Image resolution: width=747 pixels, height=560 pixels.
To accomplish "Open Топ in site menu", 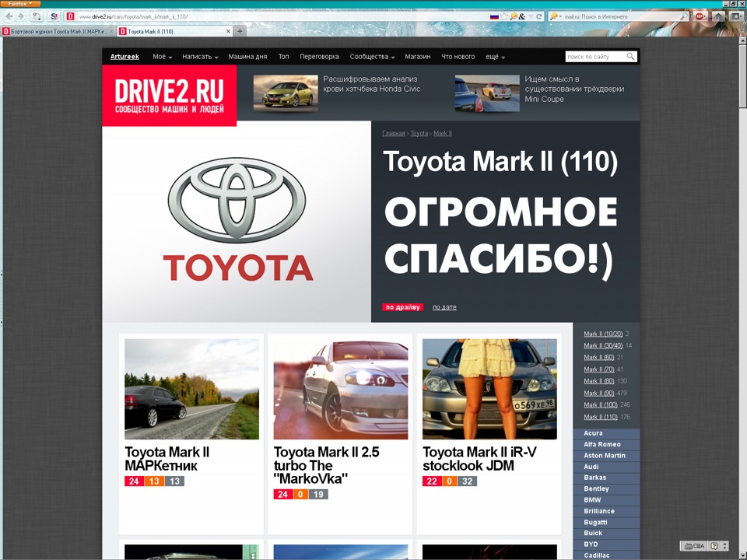I will [x=283, y=57].
